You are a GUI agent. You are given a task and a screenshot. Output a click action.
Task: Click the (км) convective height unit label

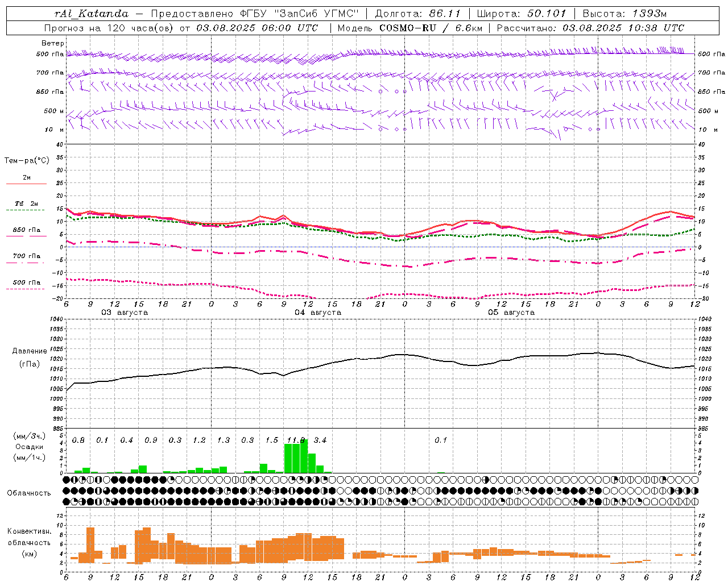coord(29,553)
